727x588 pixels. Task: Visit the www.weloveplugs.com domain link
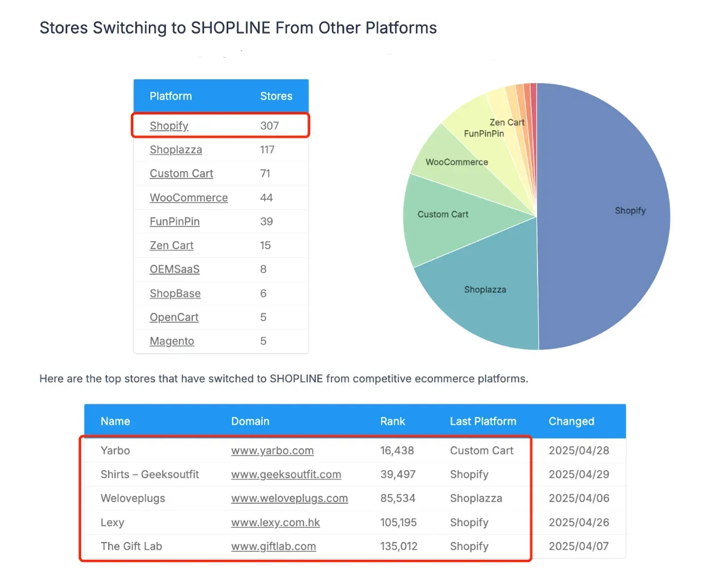coord(289,498)
